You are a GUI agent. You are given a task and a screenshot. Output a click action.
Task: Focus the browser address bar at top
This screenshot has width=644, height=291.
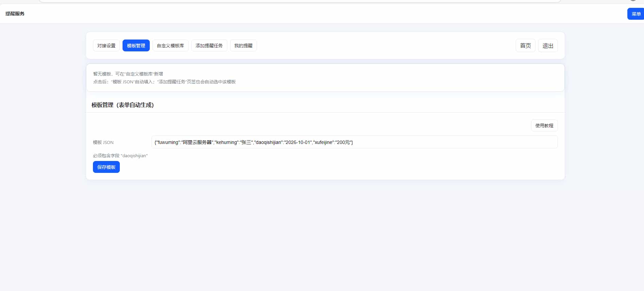(x=300, y=1)
